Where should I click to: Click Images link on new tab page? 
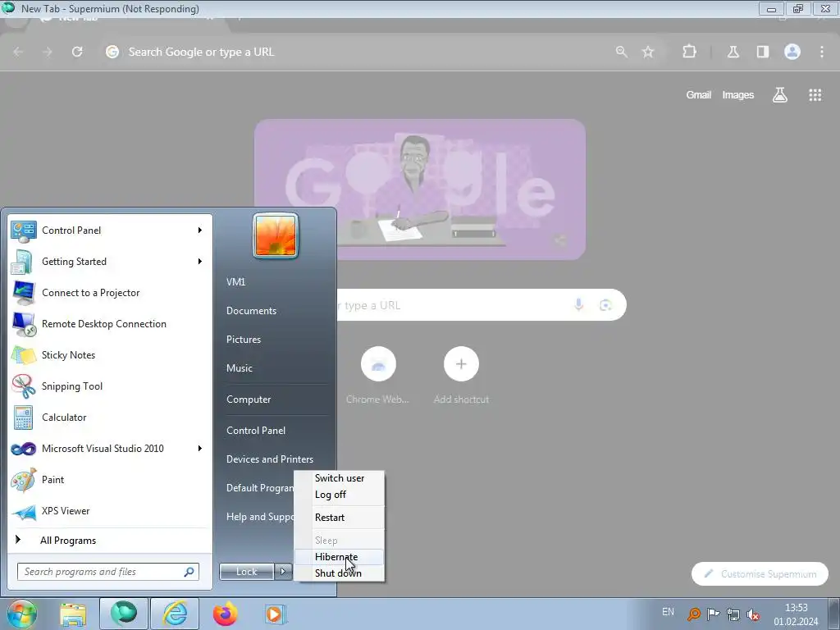click(x=737, y=95)
